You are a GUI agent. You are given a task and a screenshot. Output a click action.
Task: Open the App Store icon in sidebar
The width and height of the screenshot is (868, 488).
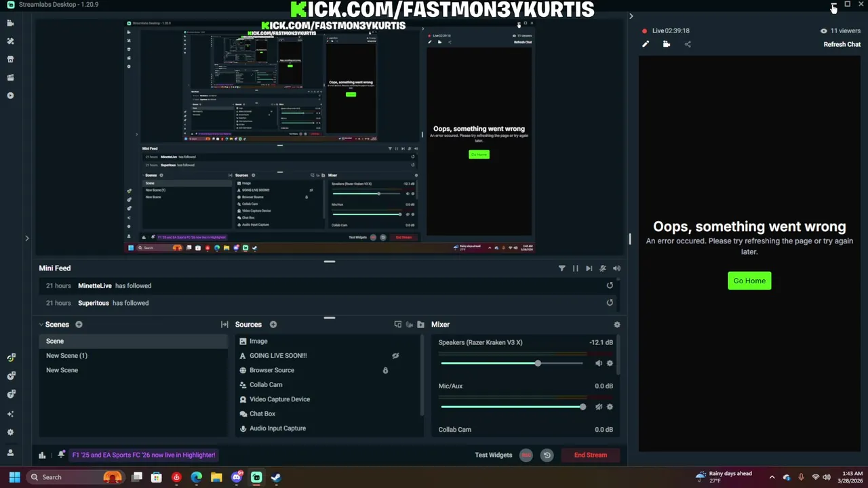(x=10, y=59)
